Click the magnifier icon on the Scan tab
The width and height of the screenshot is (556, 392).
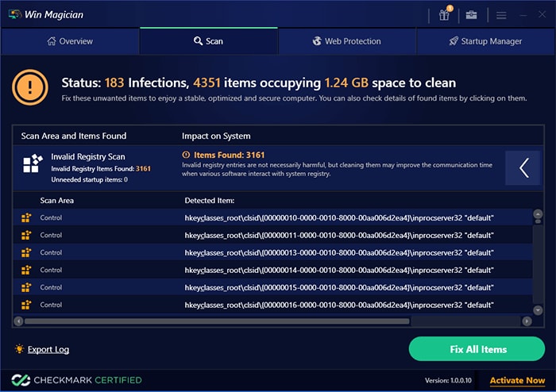point(198,41)
